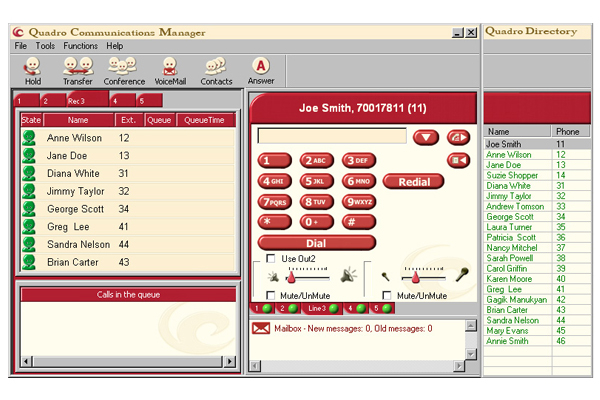Switch to extension tab 2

[x=53, y=101]
